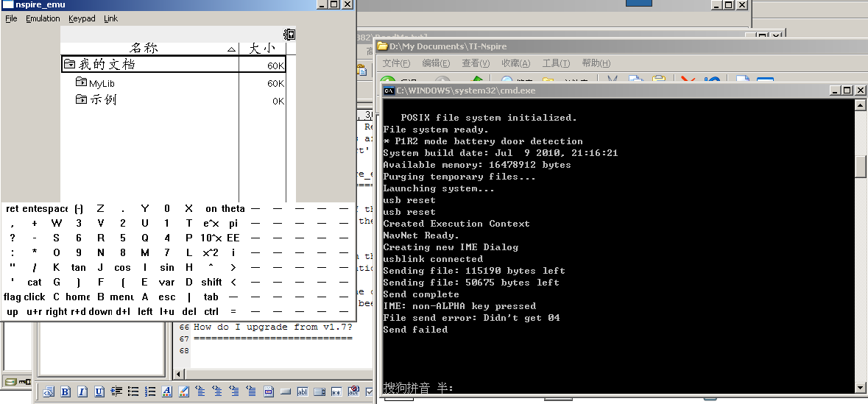Select the 我的文档 folder row
Viewport: 868px width, 404px height.
point(173,64)
